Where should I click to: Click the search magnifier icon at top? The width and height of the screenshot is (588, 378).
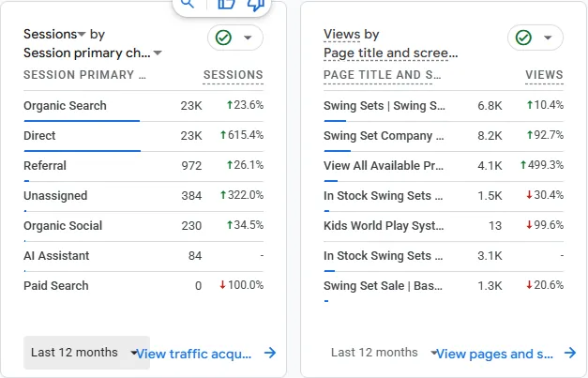click(x=188, y=4)
